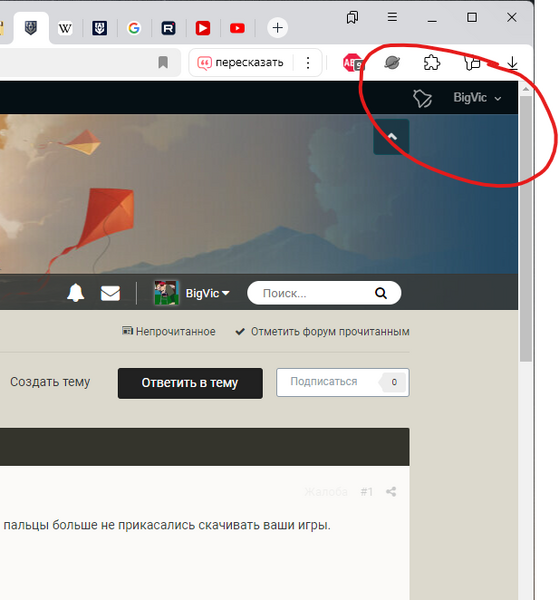
Task: Click the bookmark icon in address bar
Action: 163,62
